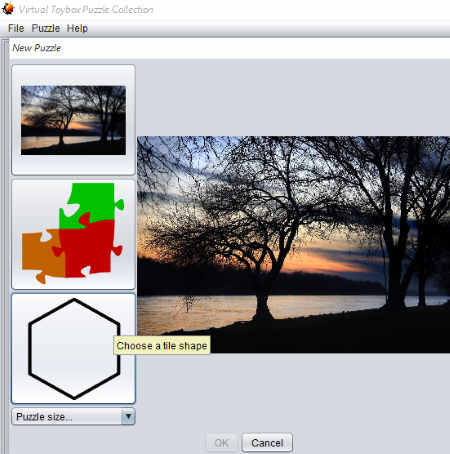Click the large sunset preview image
This screenshot has height=454, width=450.
click(293, 244)
